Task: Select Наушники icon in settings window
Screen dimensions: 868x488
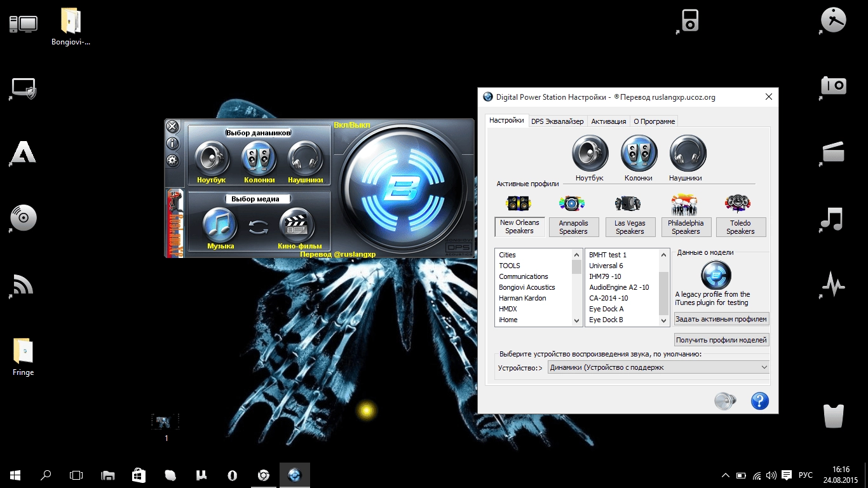Action: pos(688,153)
